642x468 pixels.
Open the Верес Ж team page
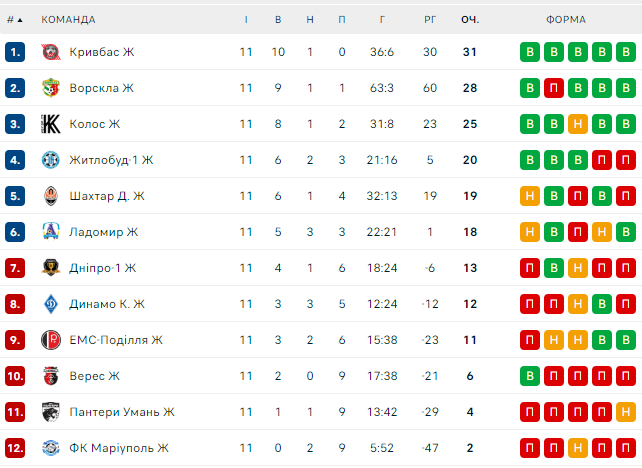coord(94,376)
